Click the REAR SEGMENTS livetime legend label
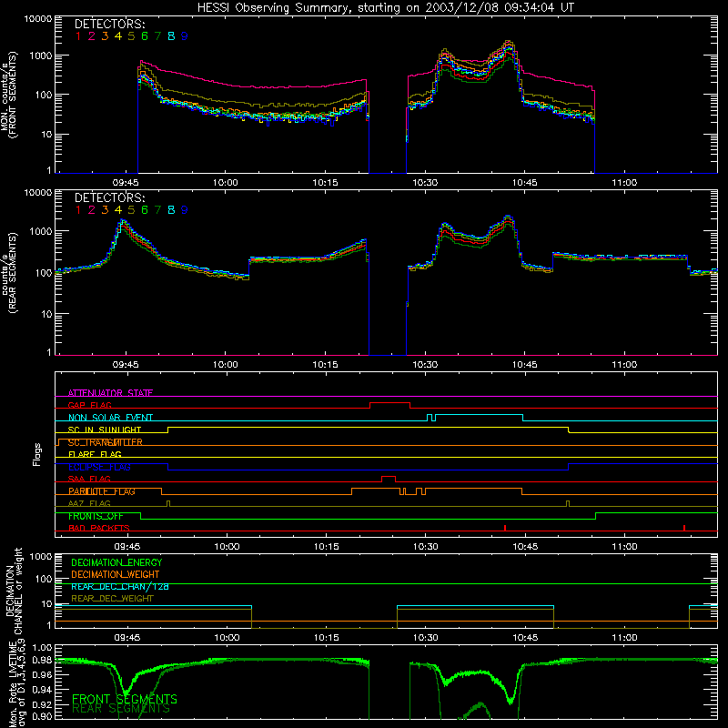Image resolution: width=728 pixels, height=728 pixels. [121, 709]
